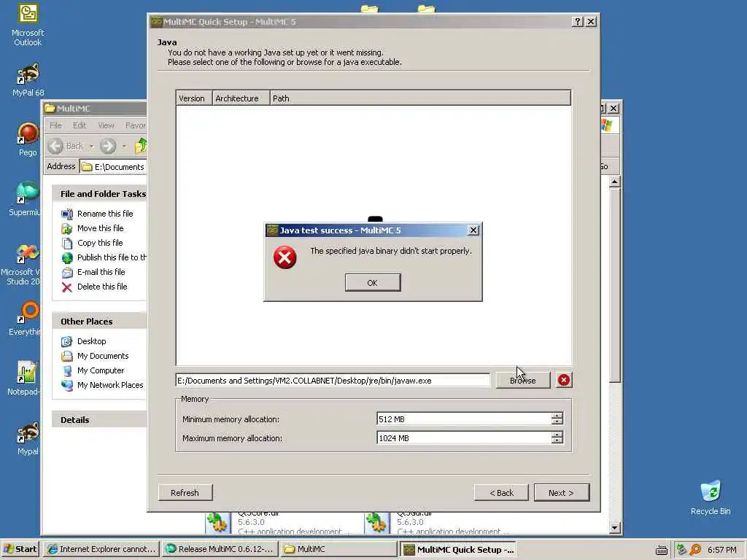Click the network tray icon
The height and width of the screenshot is (560, 747).
pyautogui.click(x=682, y=550)
